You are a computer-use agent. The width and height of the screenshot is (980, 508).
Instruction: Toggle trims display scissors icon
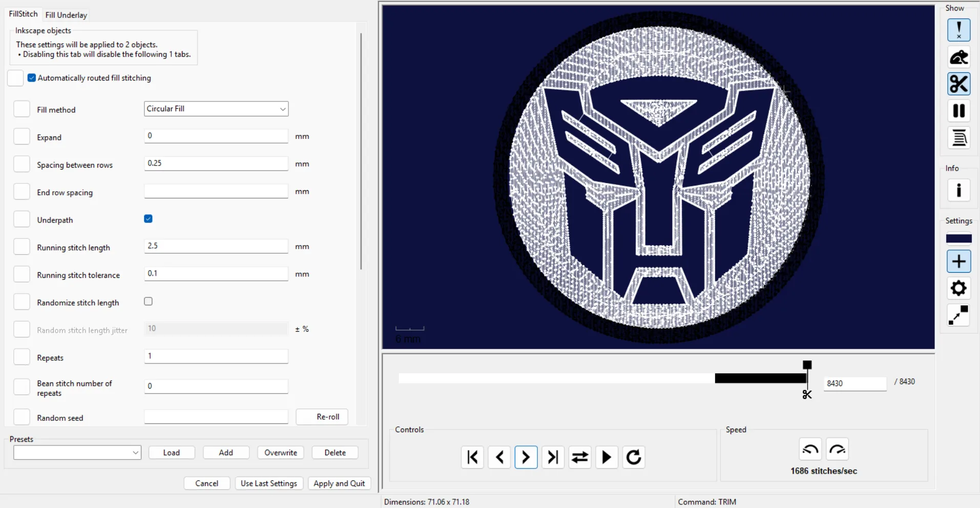tap(958, 84)
